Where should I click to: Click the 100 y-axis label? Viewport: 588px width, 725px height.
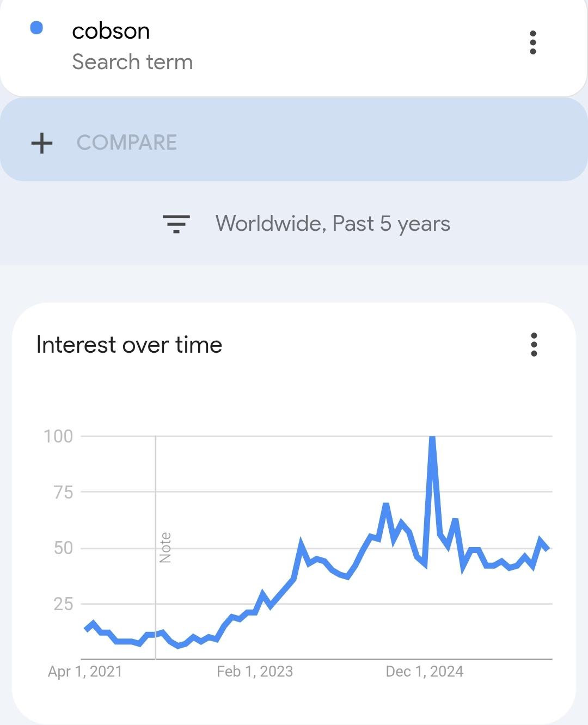click(58, 436)
